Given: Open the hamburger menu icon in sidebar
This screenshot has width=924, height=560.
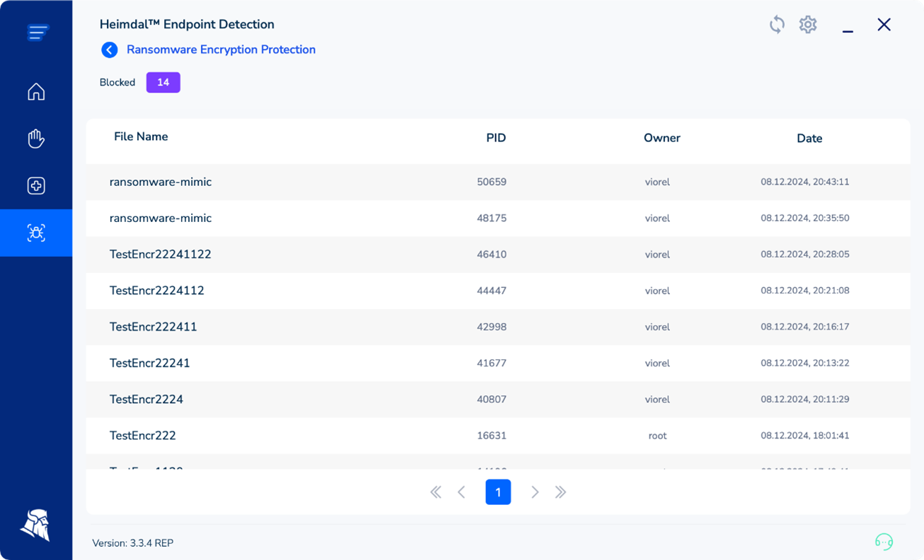Looking at the screenshot, I should tap(37, 33).
